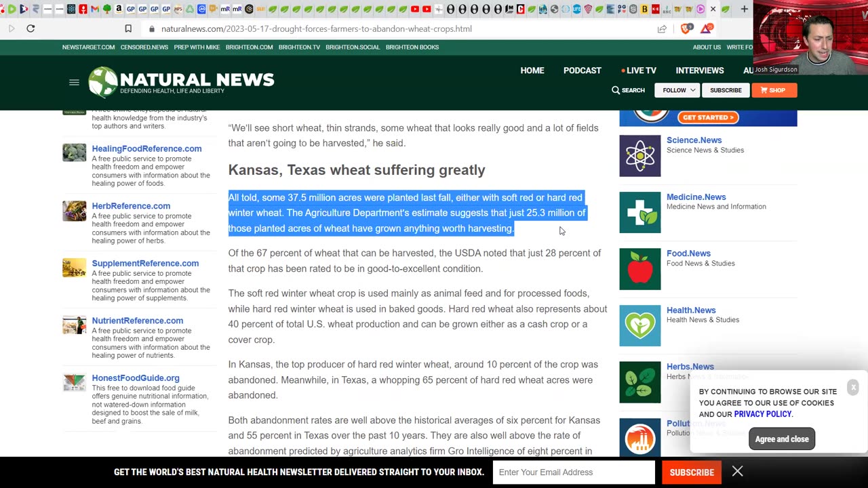Click the Medicine.News cross icon
The width and height of the screenshot is (868, 488).
pyautogui.click(x=639, y=212)
